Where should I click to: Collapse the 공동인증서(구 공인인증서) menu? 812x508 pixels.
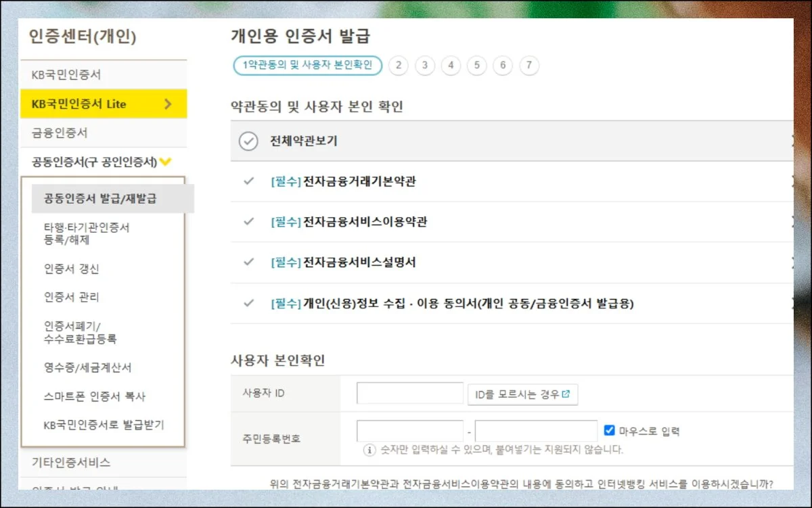165,162
